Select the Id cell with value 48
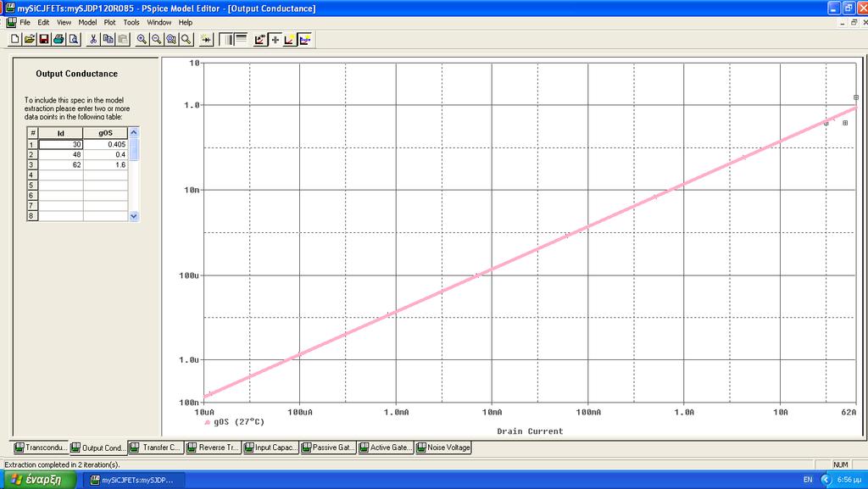 [60, 154]
